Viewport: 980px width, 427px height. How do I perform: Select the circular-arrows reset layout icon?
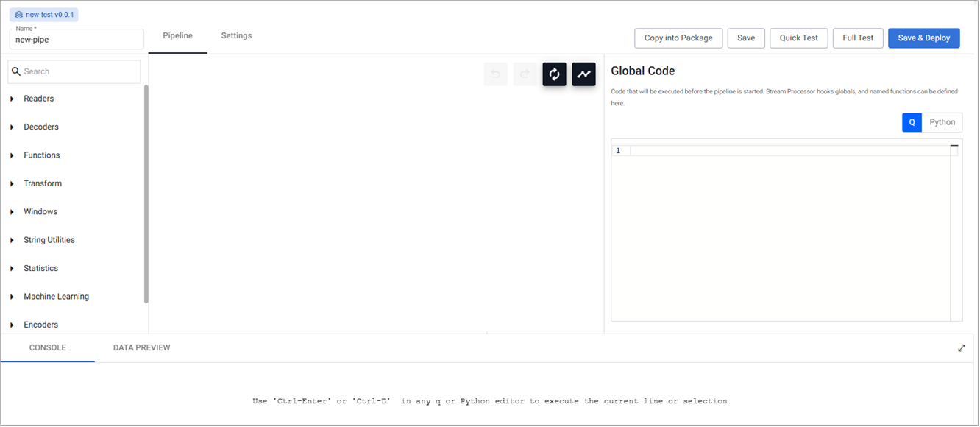[x=554, y=74]
